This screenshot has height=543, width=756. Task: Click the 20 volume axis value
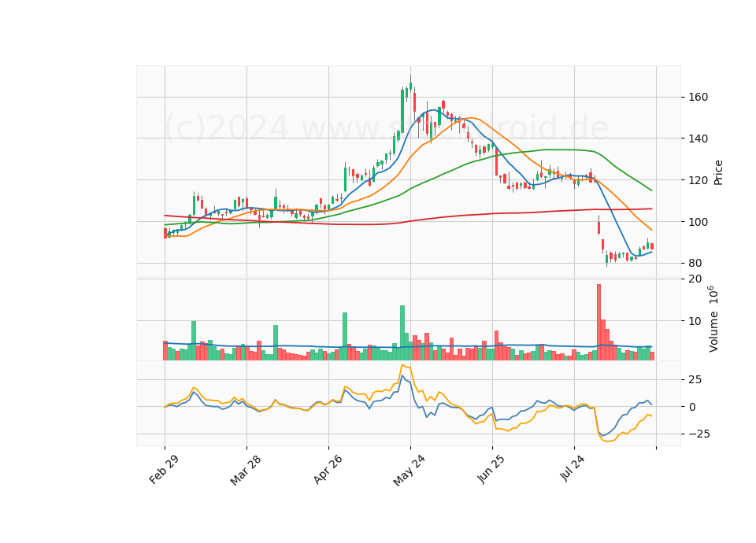click(695, 279)
